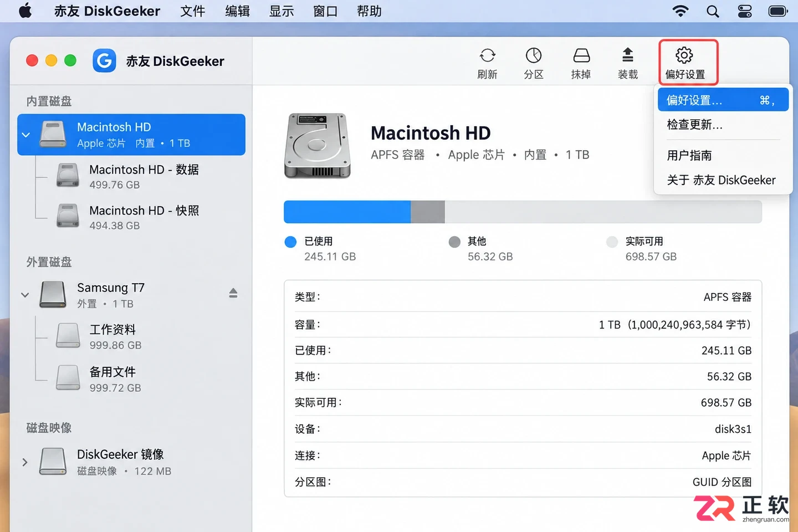Click the 外置磁盘 section header
Screen dimensions: 798x532
click(49, 262)
